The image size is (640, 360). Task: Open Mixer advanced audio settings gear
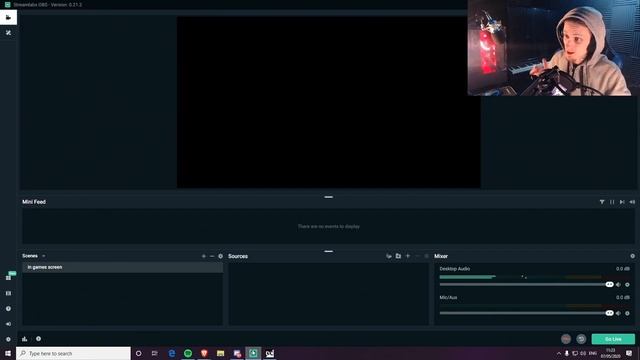tap(632, 256)
